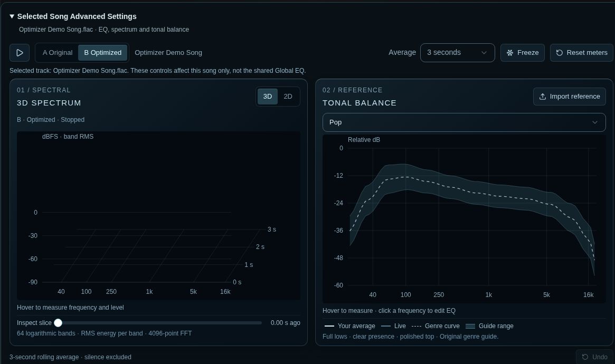Switch to A Original version
Screen dimensions: 615x364
point(57,53)
